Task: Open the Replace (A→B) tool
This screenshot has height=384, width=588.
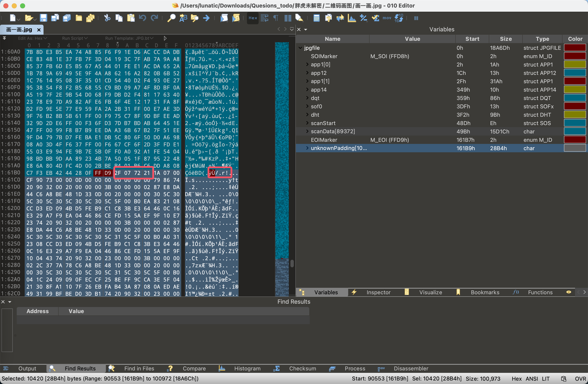Action: pyautogui.click(x=183, y=18)
